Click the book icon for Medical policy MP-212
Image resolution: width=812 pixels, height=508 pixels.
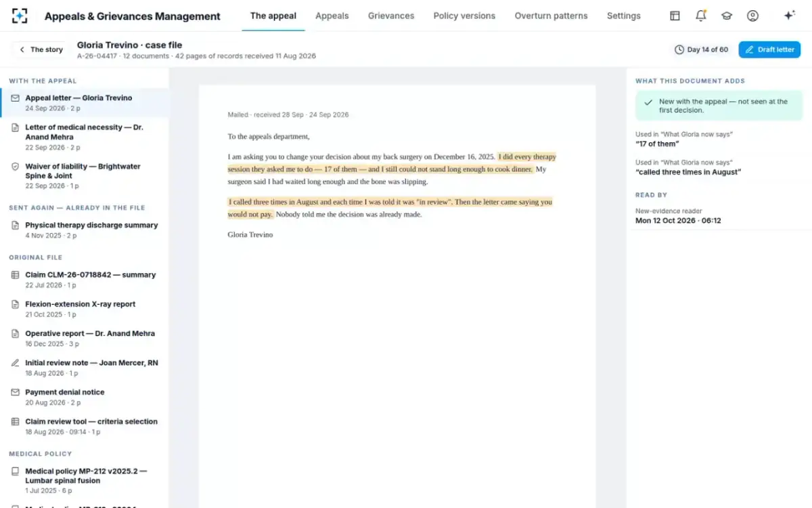pyautogui.click(x=15, y=471)
